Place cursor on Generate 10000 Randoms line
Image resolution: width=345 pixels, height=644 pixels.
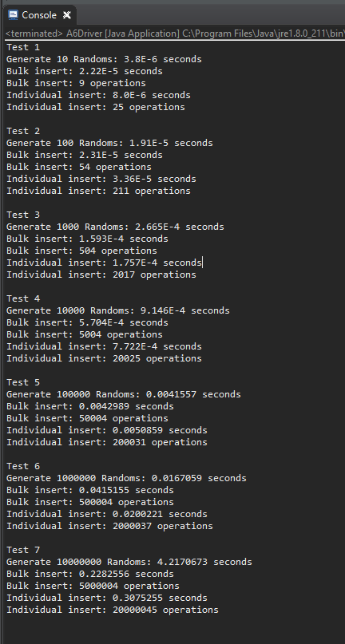click(118, 310)
